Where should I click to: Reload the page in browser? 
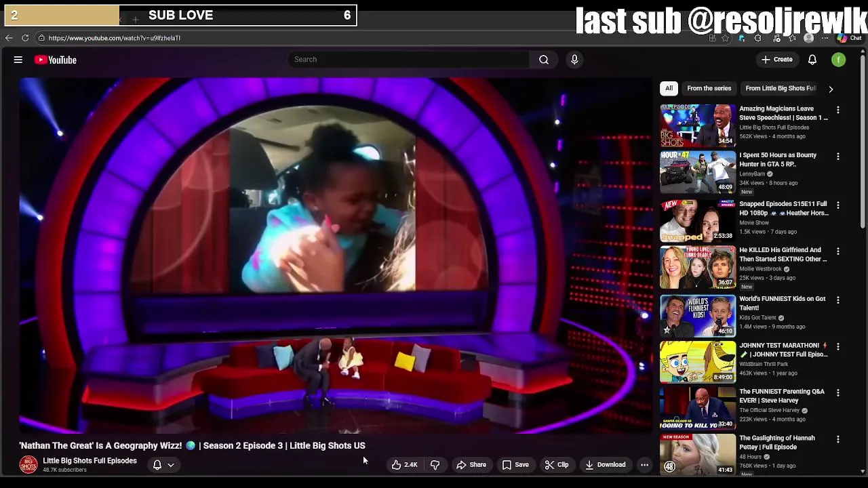point(25,38)
